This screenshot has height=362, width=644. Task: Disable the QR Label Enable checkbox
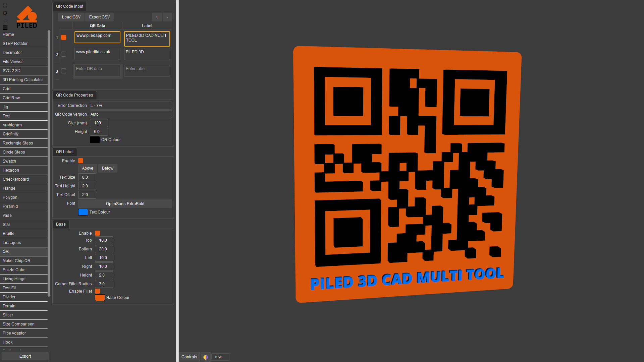click(80, 161)
